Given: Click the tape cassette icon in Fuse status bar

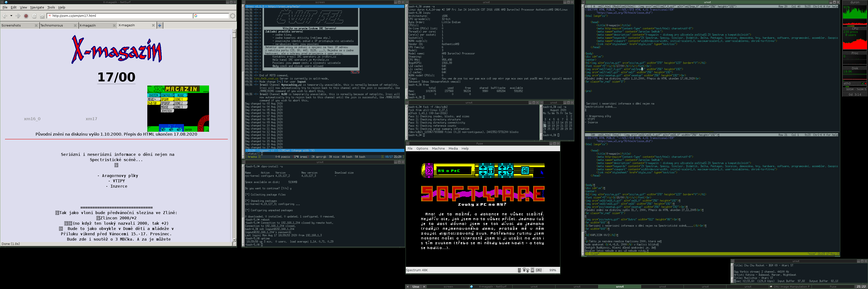Looking at the screenshot, I should pos(539,270).
